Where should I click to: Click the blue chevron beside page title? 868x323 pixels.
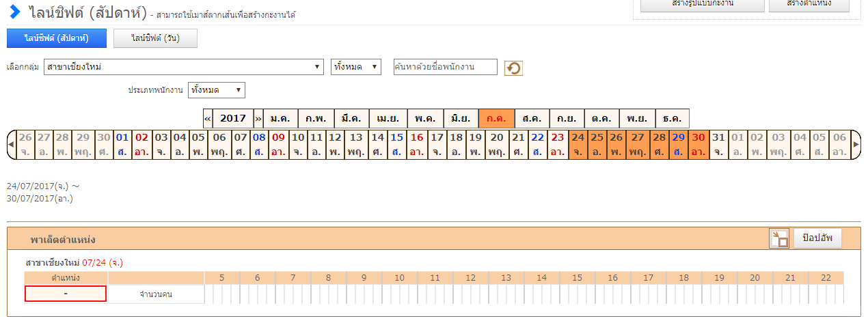[x=15, y=12]
